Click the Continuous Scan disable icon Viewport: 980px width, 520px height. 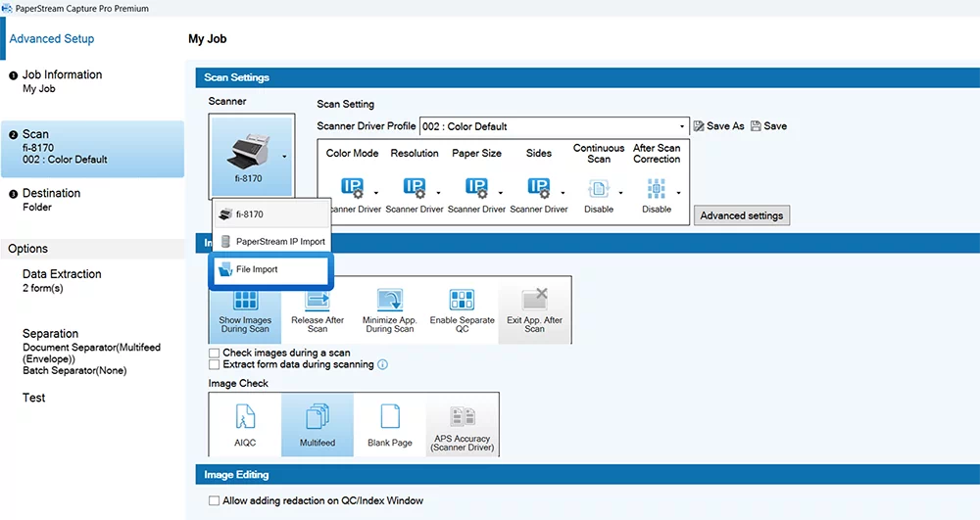click(x=599, y=188)
